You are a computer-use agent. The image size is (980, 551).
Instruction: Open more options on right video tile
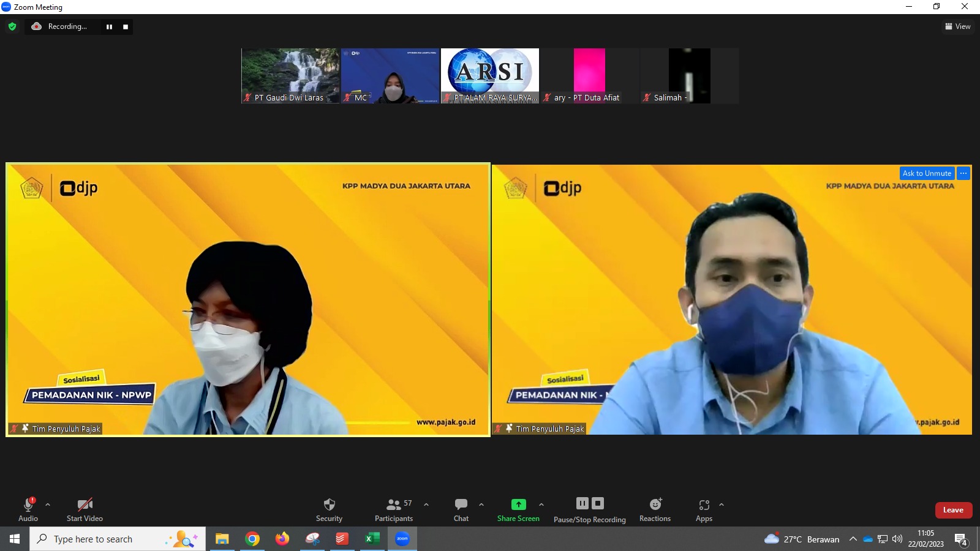963,173
